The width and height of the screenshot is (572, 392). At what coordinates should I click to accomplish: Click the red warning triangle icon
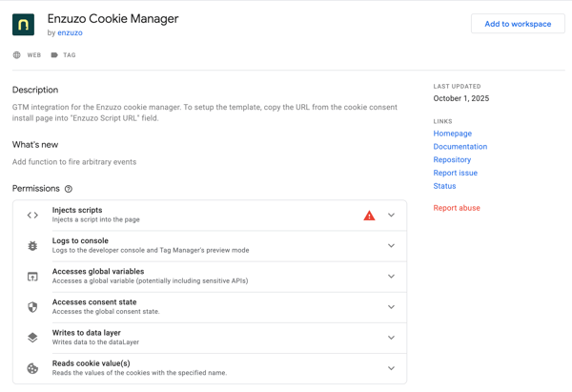tap(369, 216)
